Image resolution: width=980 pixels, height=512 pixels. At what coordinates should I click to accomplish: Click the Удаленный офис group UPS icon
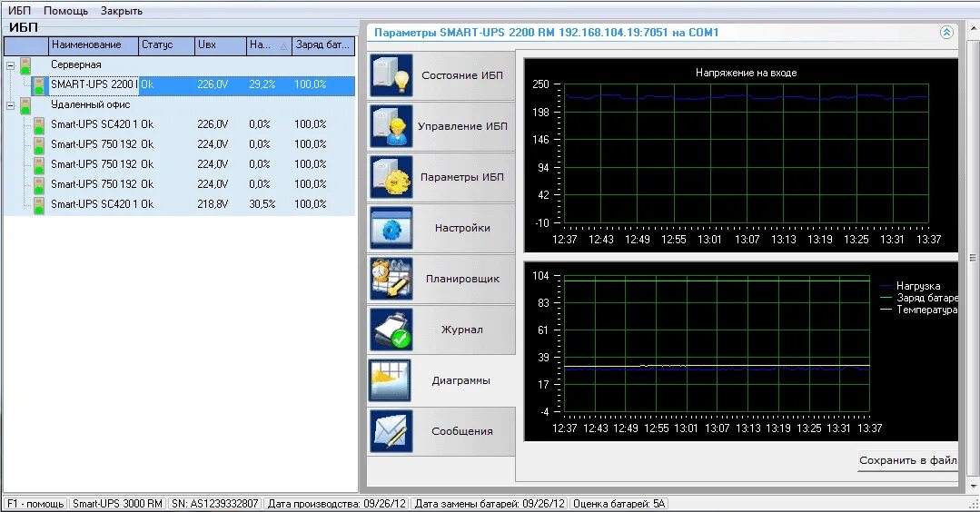click(x=25, y=105)
